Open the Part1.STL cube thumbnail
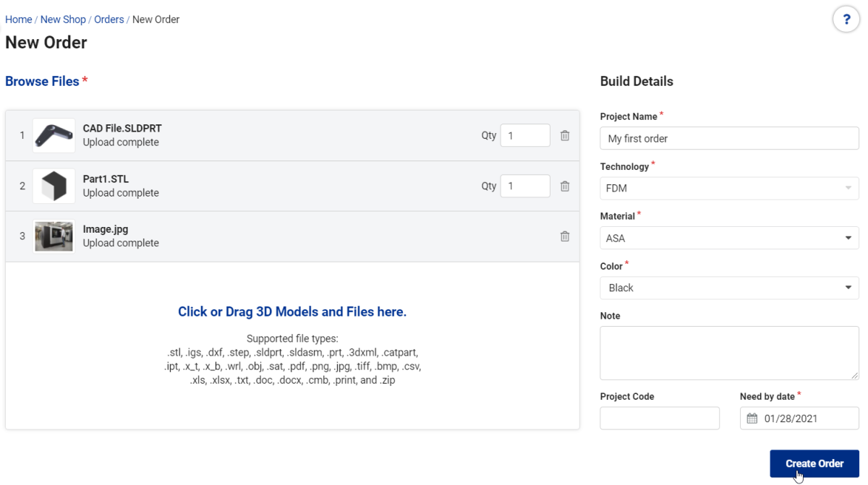This screenshot has width=868, height=485. click(x=54, y=186)
